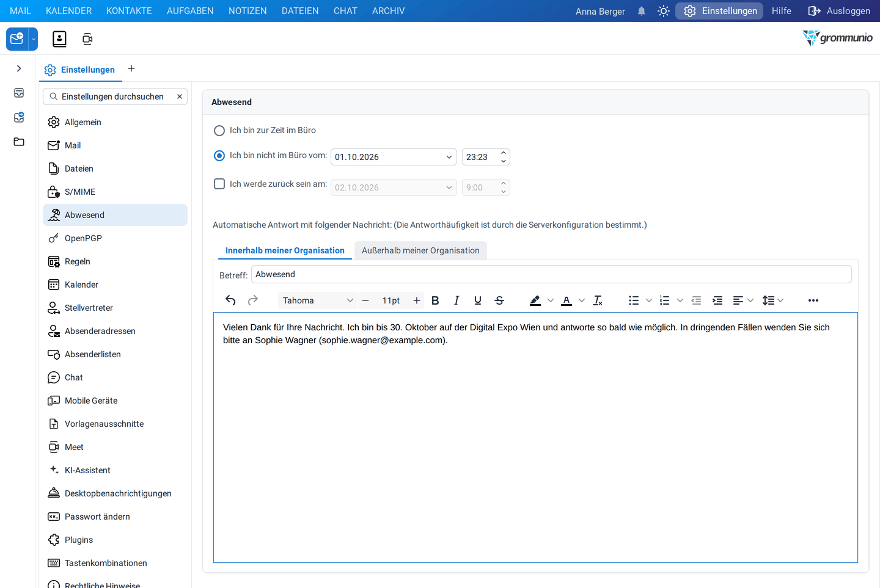Toggle bold formatting
The image size is (880, 588).
pos(435,300)
